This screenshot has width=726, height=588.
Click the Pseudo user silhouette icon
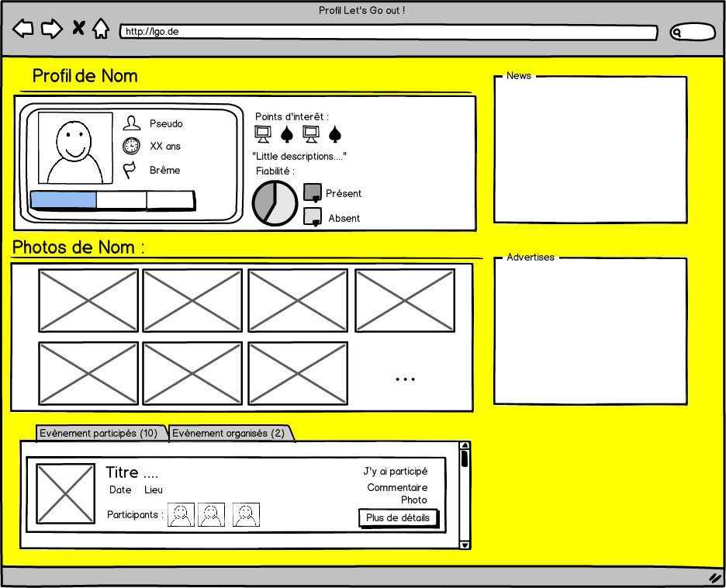click(x=132, y=123)
